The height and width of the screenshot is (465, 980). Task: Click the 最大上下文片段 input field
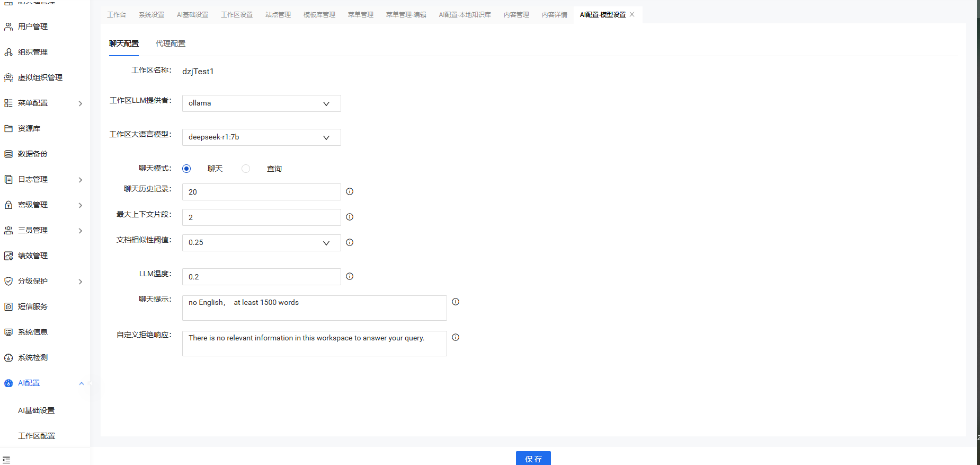pos(261,217)
